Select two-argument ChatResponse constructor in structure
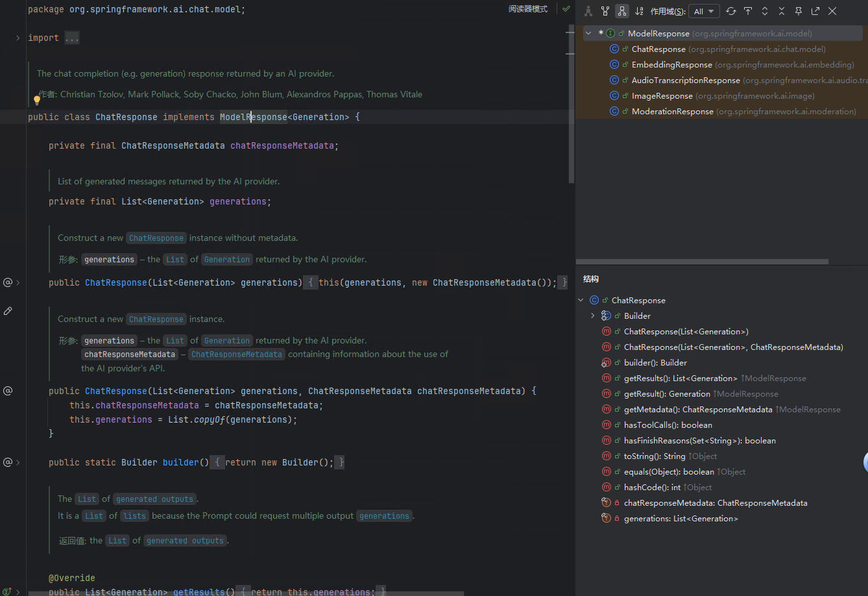868x596 pixels. click(733, 347)
